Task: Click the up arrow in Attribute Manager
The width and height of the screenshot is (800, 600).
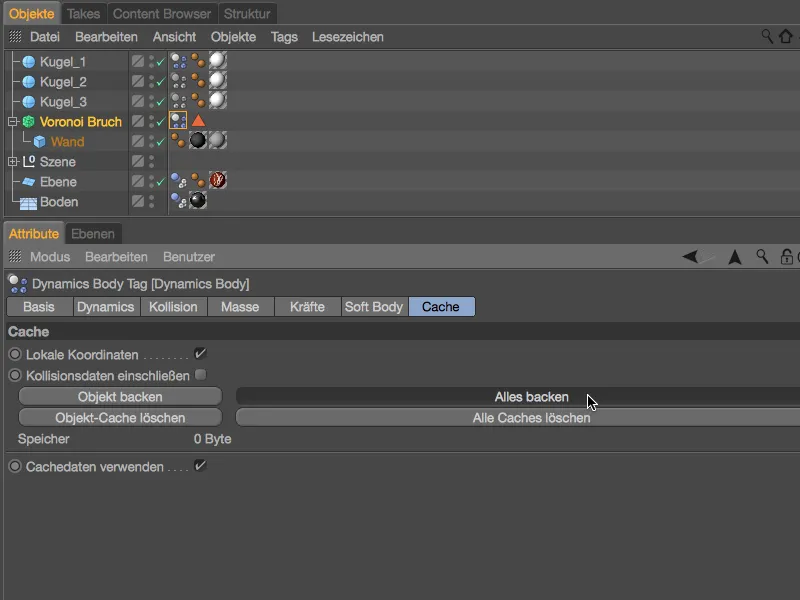Action: tap(735, 257)
